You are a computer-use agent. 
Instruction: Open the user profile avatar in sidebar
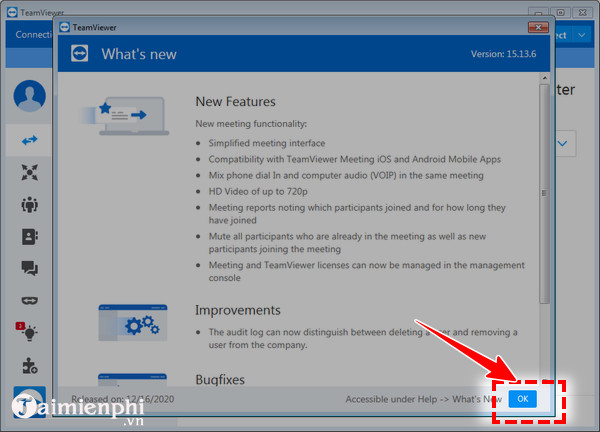click(29, 96)
